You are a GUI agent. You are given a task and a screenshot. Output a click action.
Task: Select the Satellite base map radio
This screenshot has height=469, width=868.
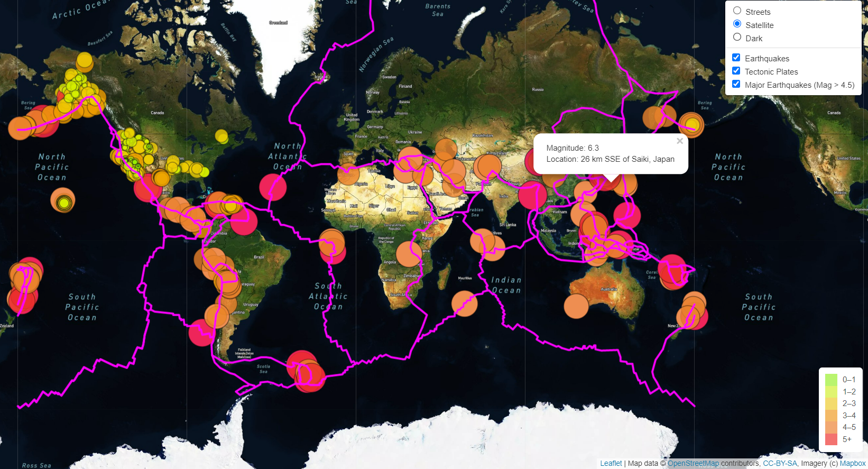[737, 24]
